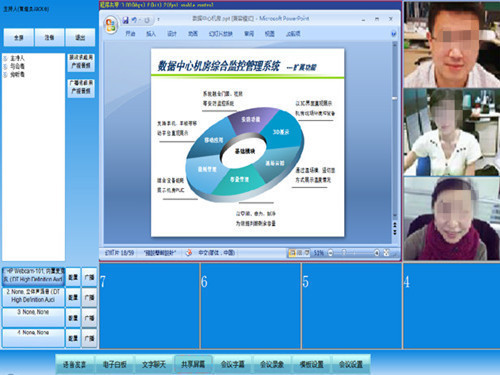Click 配置 for device 3 None, None
This screenshot has width=500, height=375.
(x=73, y=318)
